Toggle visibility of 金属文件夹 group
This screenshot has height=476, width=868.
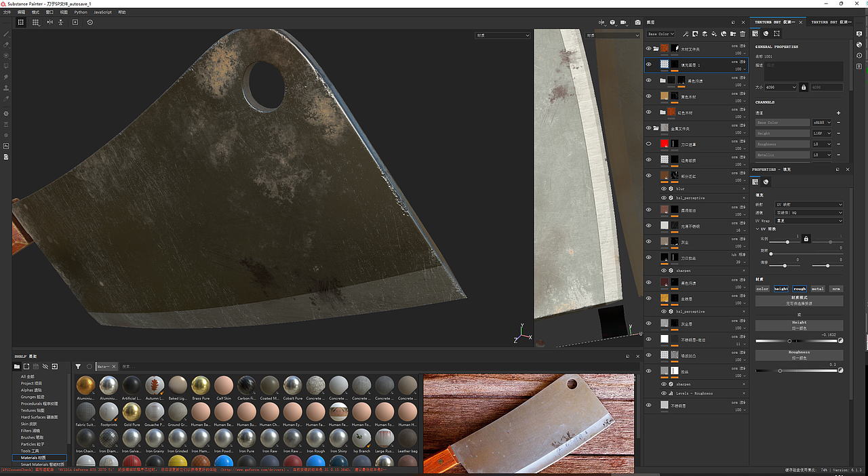(648, 128)
